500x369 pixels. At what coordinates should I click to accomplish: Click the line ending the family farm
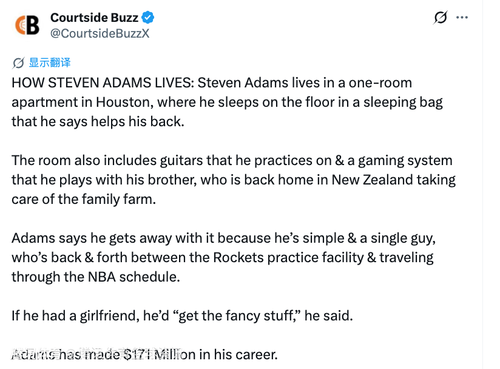pyautogui.click(x=84, y=199)
